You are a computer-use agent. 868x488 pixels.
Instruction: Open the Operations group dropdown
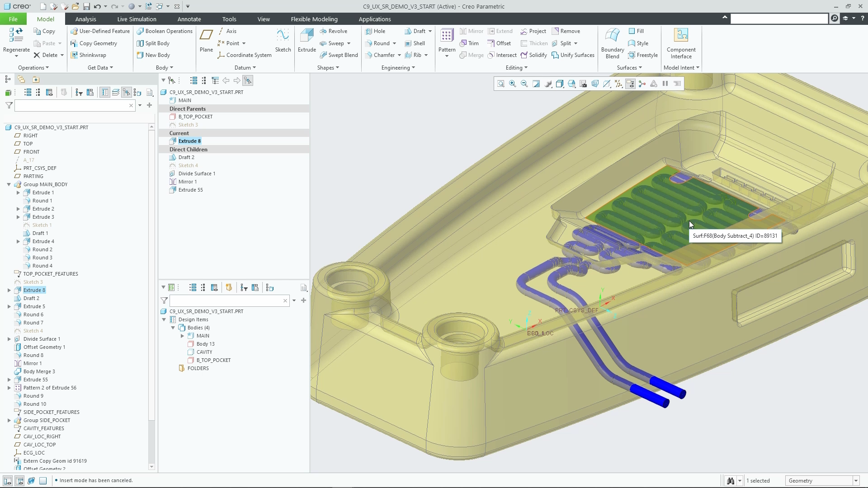coord(33,68)
